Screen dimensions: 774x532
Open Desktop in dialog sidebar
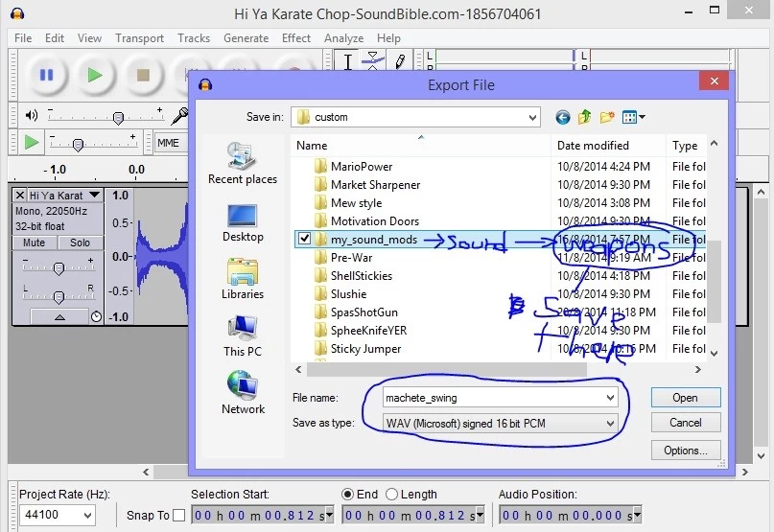point(243,223)
